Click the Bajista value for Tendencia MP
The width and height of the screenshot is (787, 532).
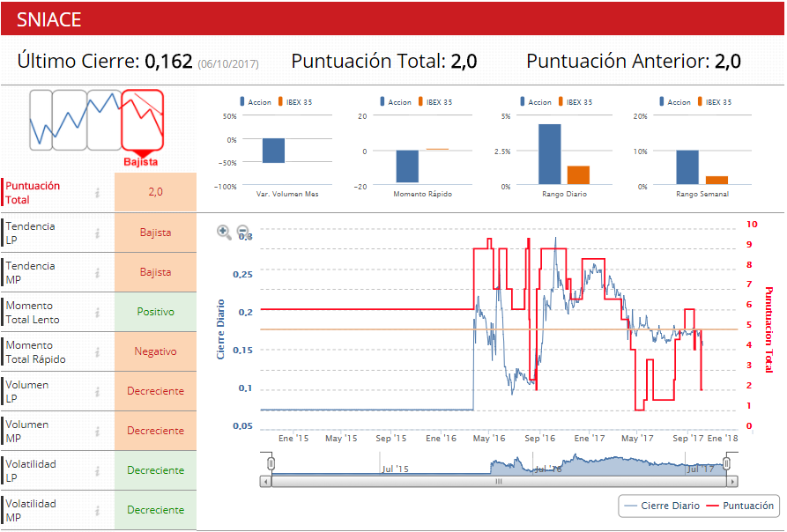(x=156, y=272)
